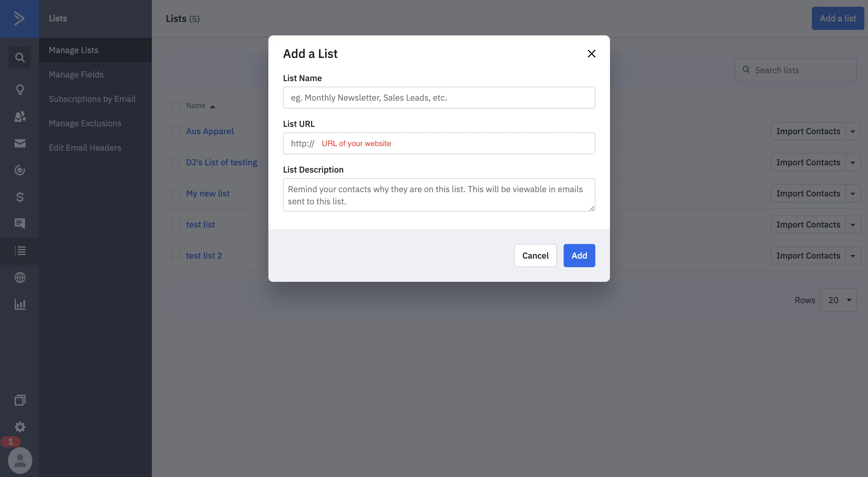Click the search magnifier icon in sidebar
868x477 pixels.
click(20, 57)
